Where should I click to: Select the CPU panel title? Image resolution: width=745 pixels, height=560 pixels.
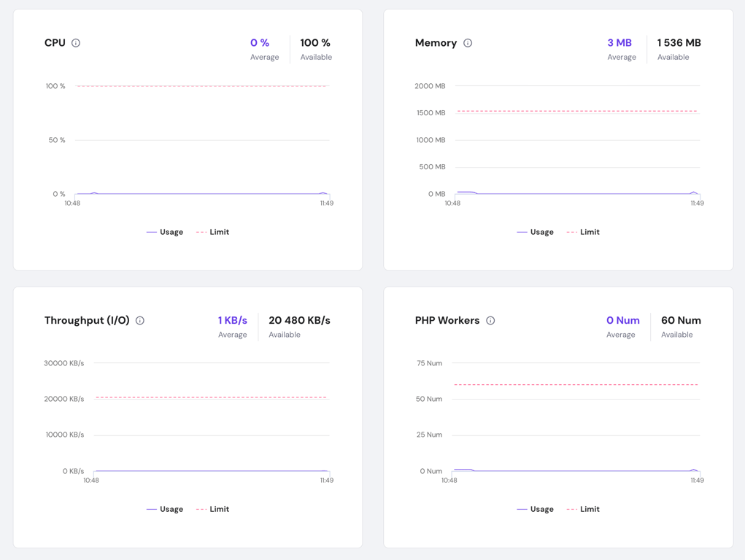[x=55, y=43]
